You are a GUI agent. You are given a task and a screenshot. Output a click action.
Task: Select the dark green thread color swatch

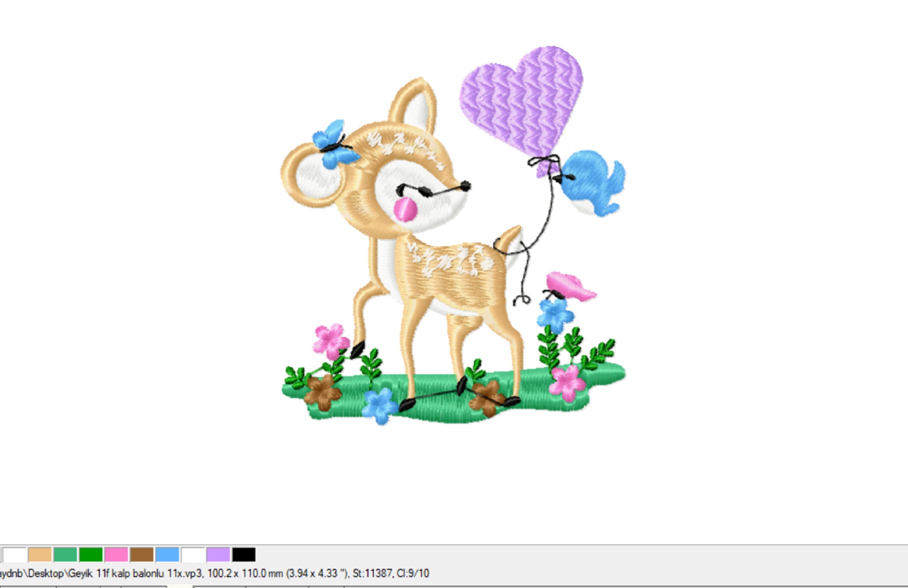click(91, 554)
